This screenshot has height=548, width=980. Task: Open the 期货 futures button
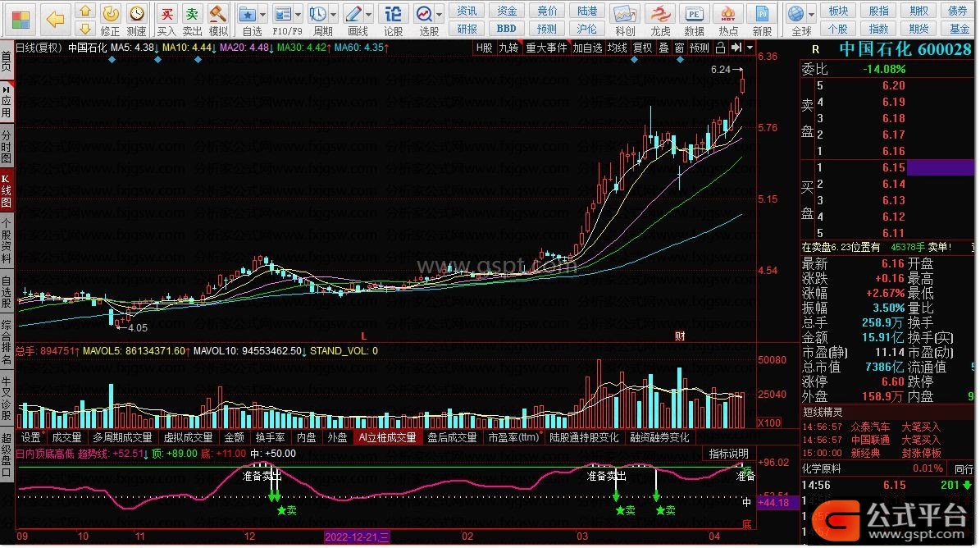pyautogui.click(x=918, y=29)
